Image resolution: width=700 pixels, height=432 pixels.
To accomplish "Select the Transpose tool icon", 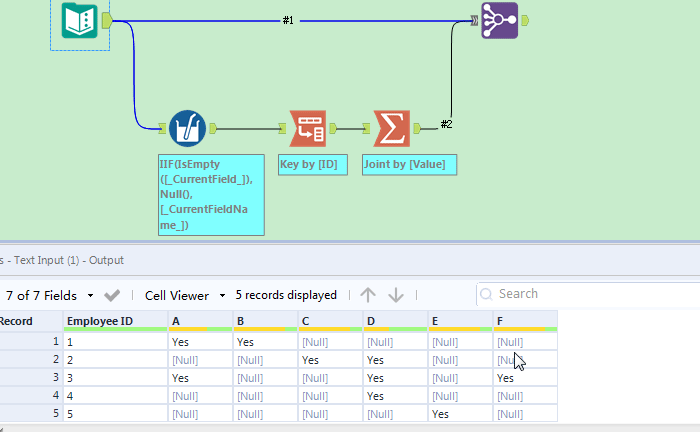I will pyautogui.click(x=307, y=128).
